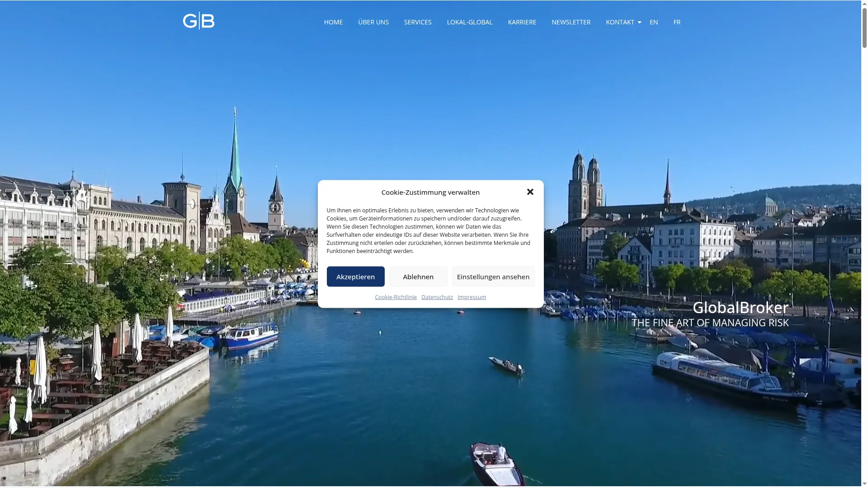This screenshot has width=868, height=488.
Task: Switch language to FR
Action: (677, 22)
